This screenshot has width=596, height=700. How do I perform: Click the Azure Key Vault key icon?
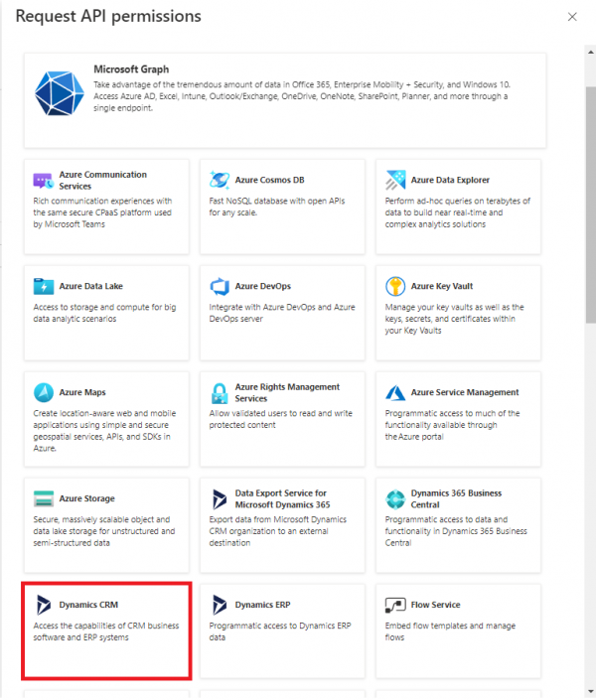coord(395,286)
